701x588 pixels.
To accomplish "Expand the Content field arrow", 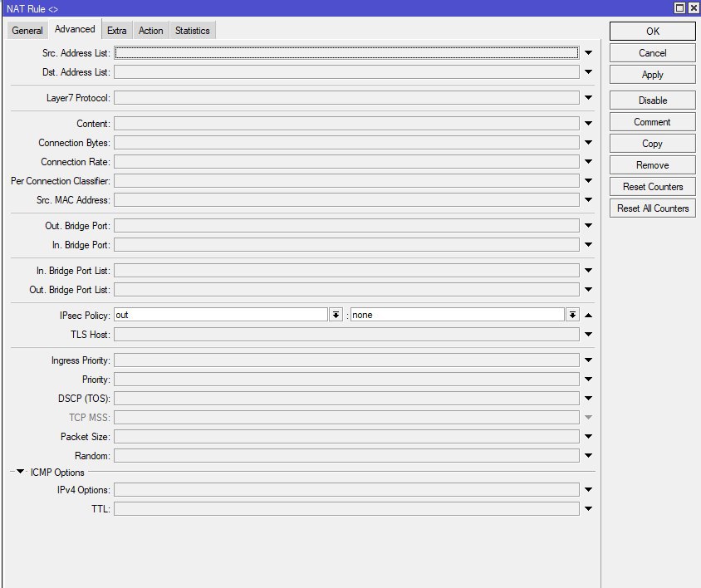I will (x=588, y=123).
